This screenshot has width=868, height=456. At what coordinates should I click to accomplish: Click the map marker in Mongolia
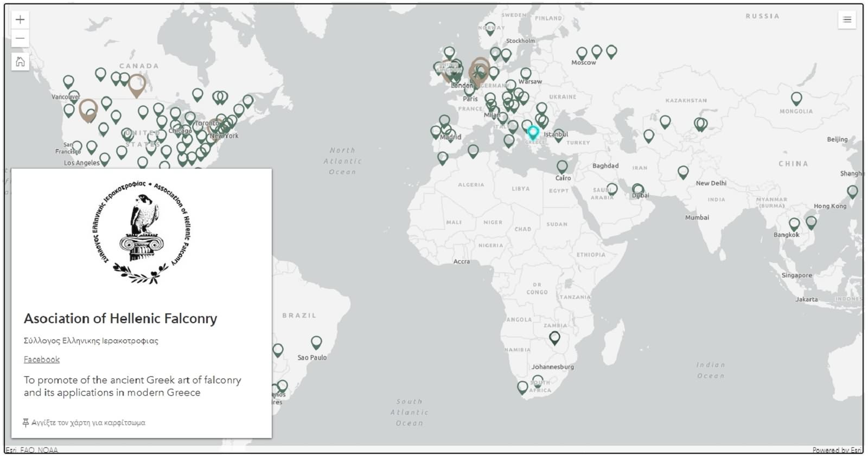[796, 98]
